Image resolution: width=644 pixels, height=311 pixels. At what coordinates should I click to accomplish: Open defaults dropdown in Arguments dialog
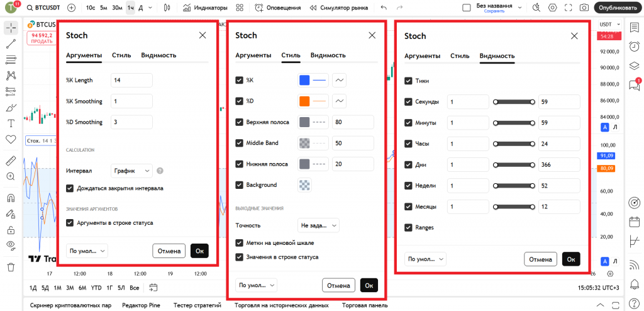[87, 251]
